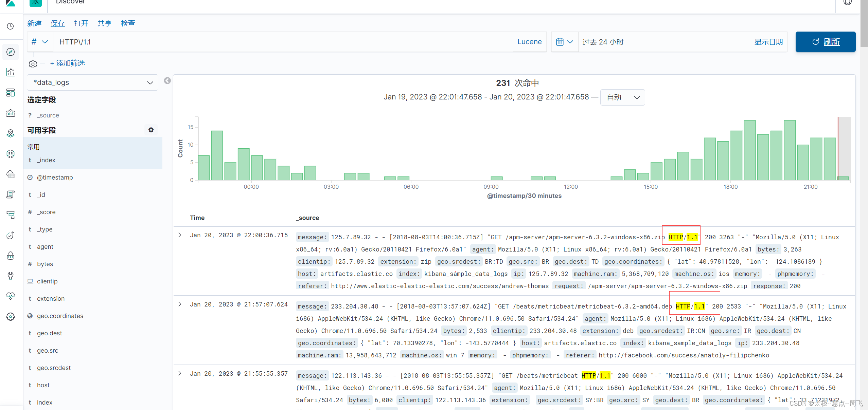Open the Visualize chart icon in sidebar
The image size is (868, 410).
point(11,72)
